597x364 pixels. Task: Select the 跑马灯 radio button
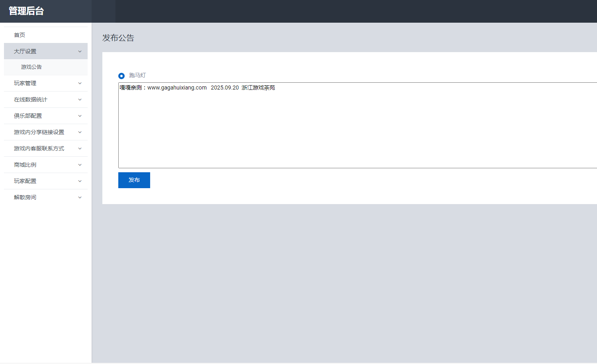(x=121, y=76)
